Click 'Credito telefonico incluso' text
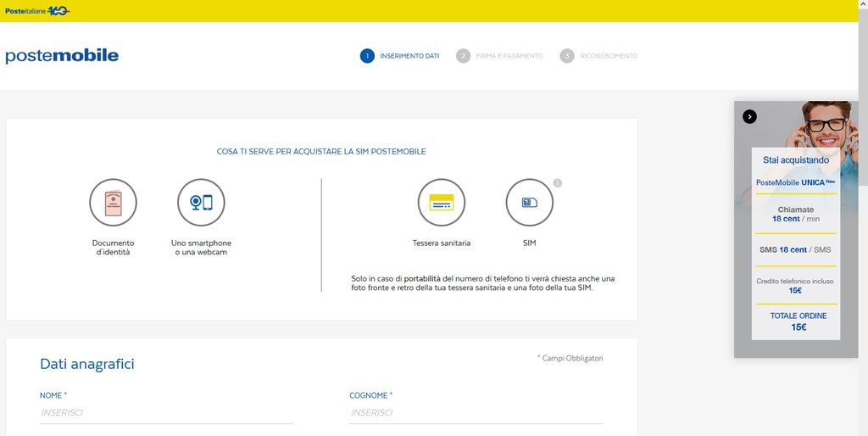This screenshot has width=868, height=436. pos(795,281)
